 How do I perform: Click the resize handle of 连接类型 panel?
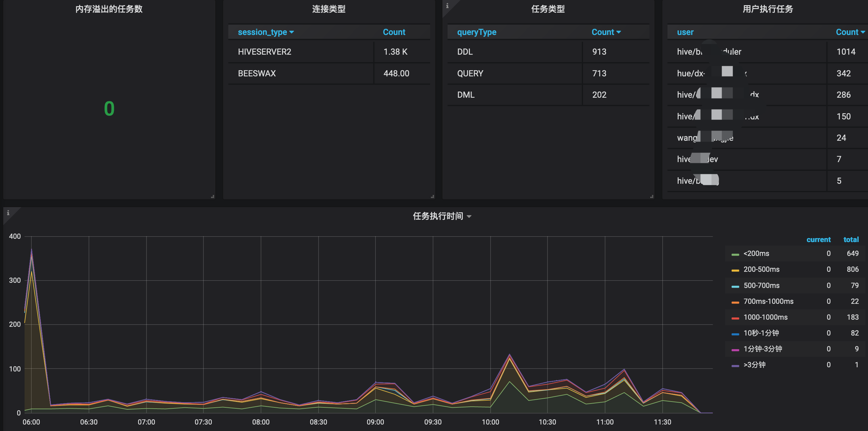click(x=432, y=196)
